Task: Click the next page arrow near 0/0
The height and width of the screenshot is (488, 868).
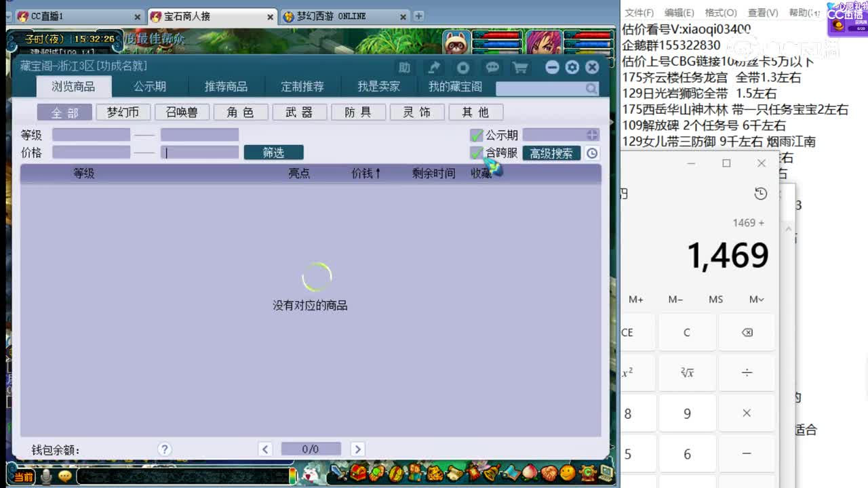Action: 357,449
